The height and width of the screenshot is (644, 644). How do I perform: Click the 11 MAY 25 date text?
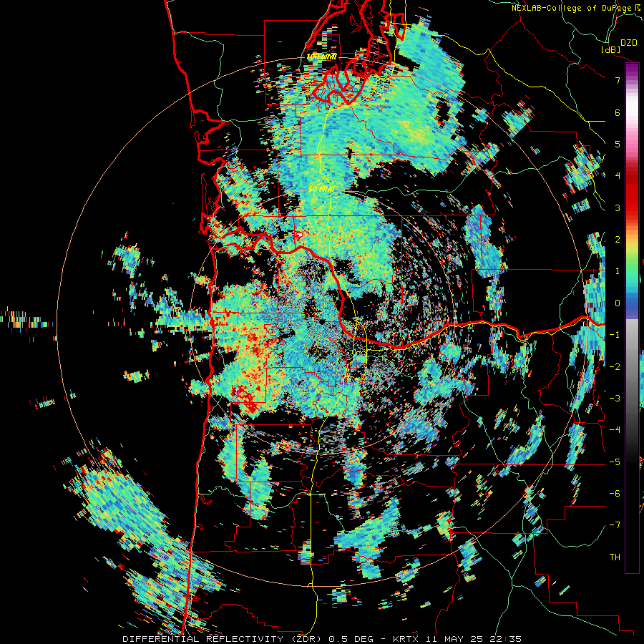456,639
